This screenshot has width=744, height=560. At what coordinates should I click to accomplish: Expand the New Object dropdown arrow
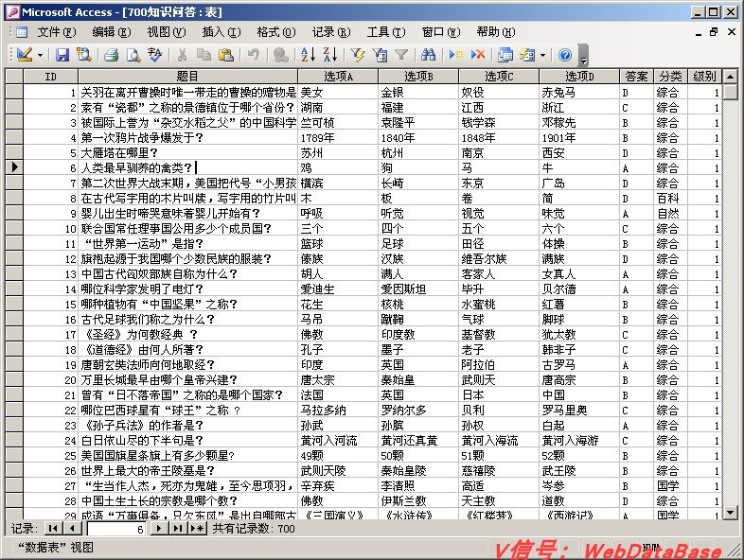coord(542,56)
